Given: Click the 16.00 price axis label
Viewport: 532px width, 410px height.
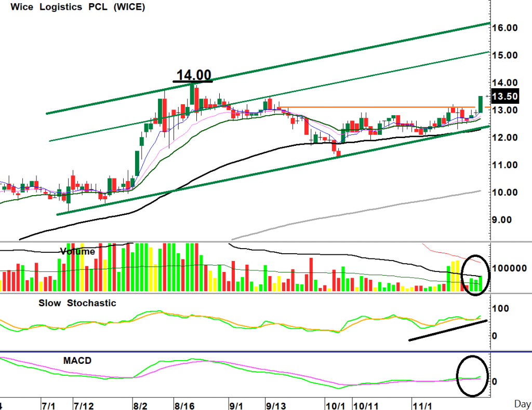Looking at the screenshot, I should click(x=505, y=28).
